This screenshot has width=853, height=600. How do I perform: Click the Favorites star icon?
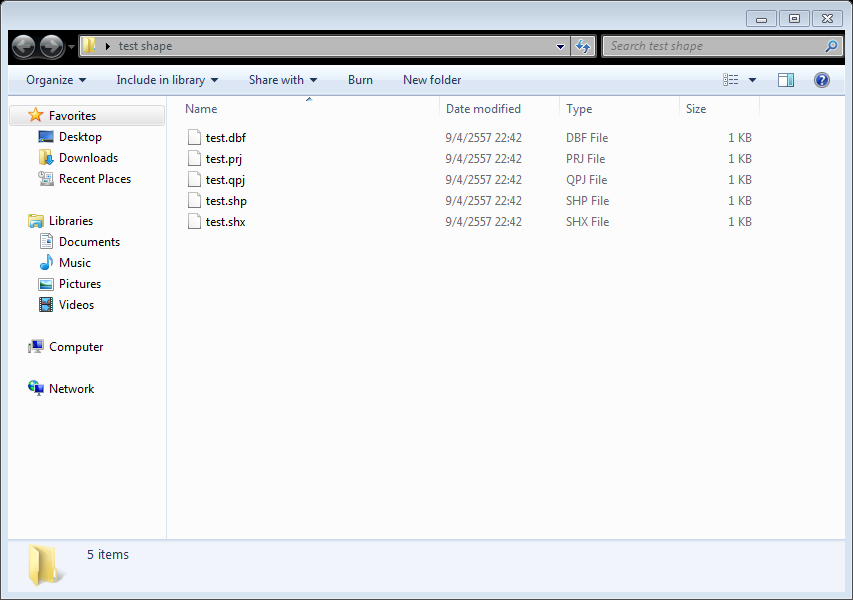(35, 115)
